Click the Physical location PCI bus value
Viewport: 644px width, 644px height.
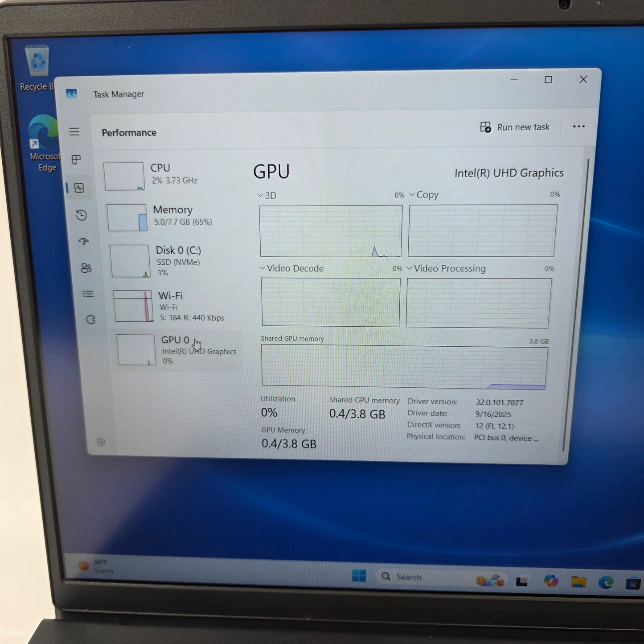(506, 438)
